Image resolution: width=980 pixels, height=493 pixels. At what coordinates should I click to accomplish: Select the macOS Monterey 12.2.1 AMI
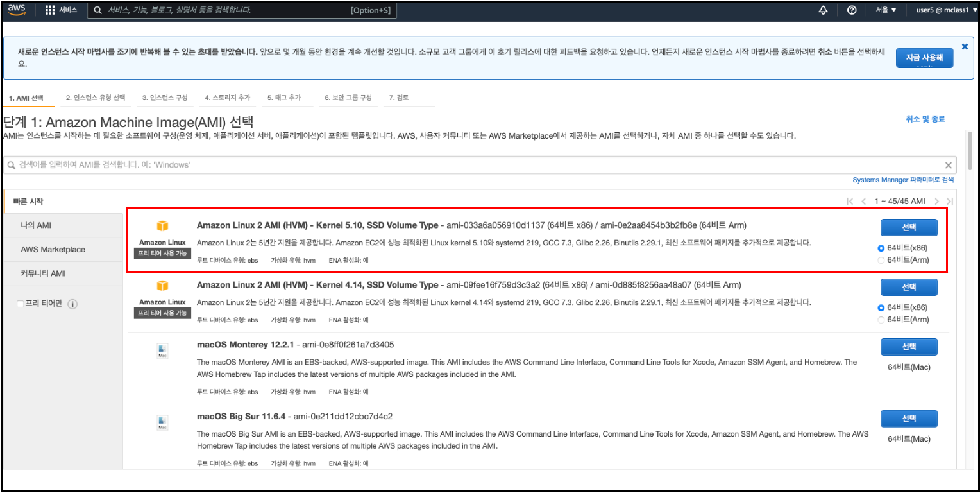[x=909, y=347]
